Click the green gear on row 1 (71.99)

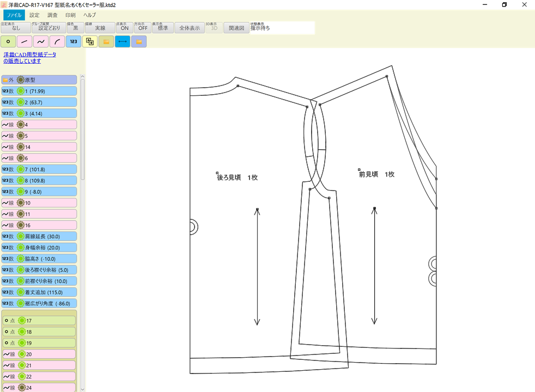point(21,91)
